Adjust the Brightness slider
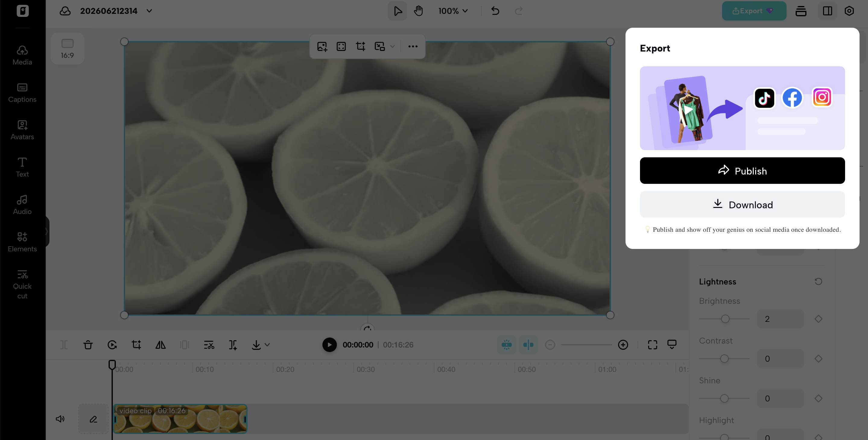 (x=724, y=319)
